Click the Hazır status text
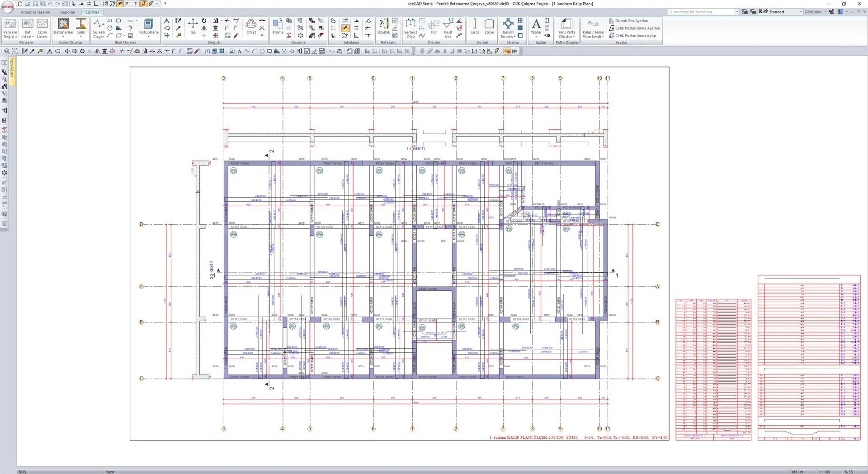The height and width of the screenshot is (474, 868). [110, 472]
